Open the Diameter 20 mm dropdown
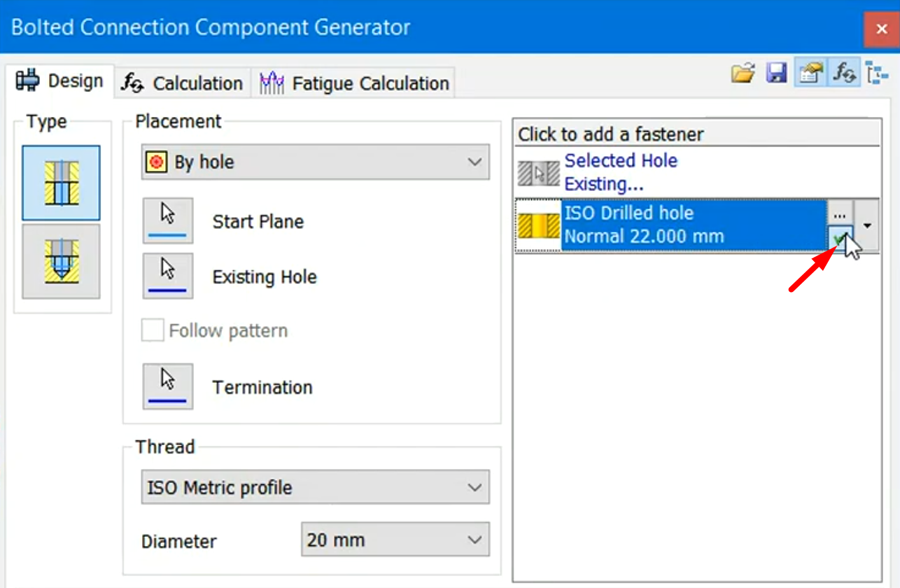The height and width of the screenshot is (588, 900). [395, 540]
